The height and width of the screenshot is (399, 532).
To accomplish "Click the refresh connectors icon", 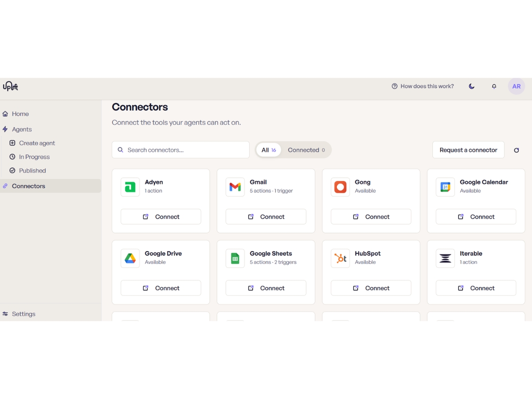I will (516, 150).
